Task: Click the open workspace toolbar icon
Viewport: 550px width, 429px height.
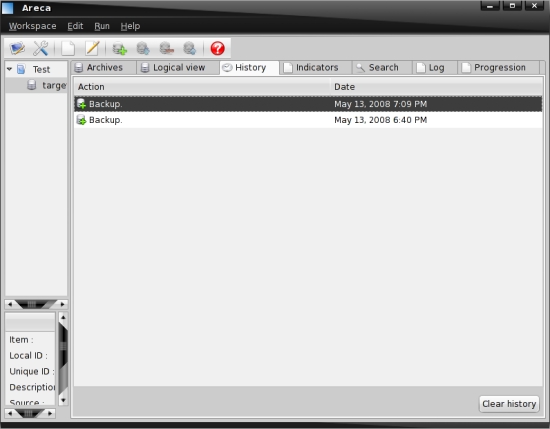Action: pos(17,48)
